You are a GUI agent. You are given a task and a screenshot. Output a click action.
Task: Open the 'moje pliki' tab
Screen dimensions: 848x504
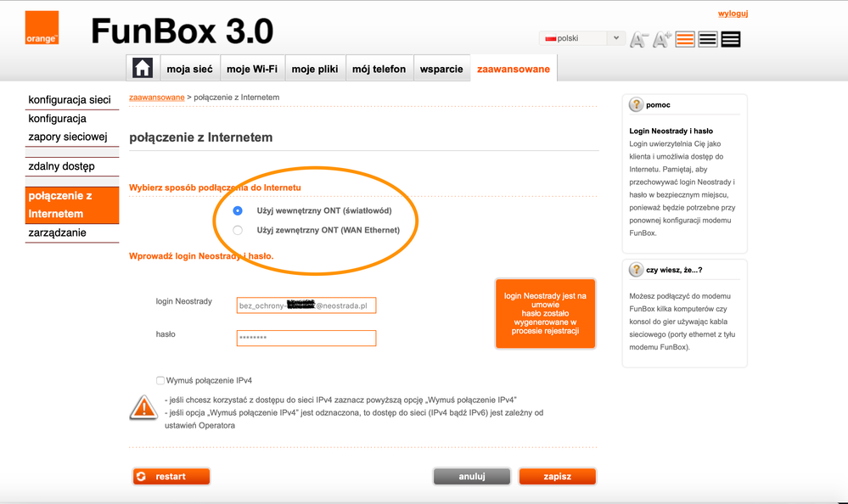click(x=315, y=69)
